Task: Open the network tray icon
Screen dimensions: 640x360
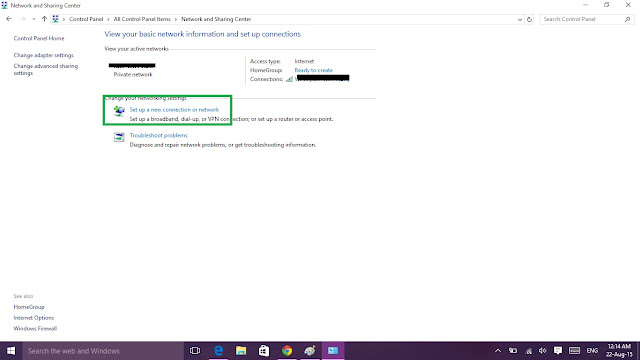Action: click(x=529, y=351)
